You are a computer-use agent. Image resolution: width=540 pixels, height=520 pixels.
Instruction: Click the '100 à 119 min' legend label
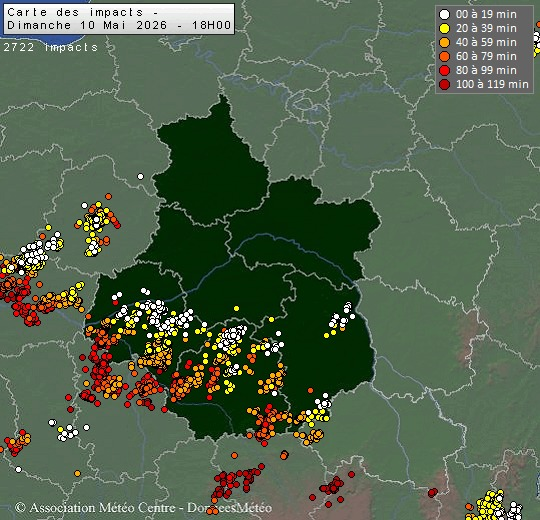pos(492,84)
